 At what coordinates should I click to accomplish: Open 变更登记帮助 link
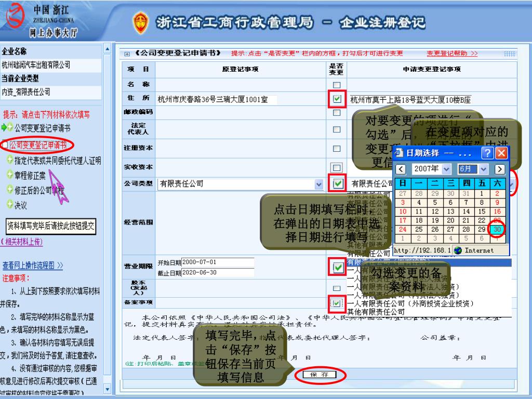click(452, 54)
